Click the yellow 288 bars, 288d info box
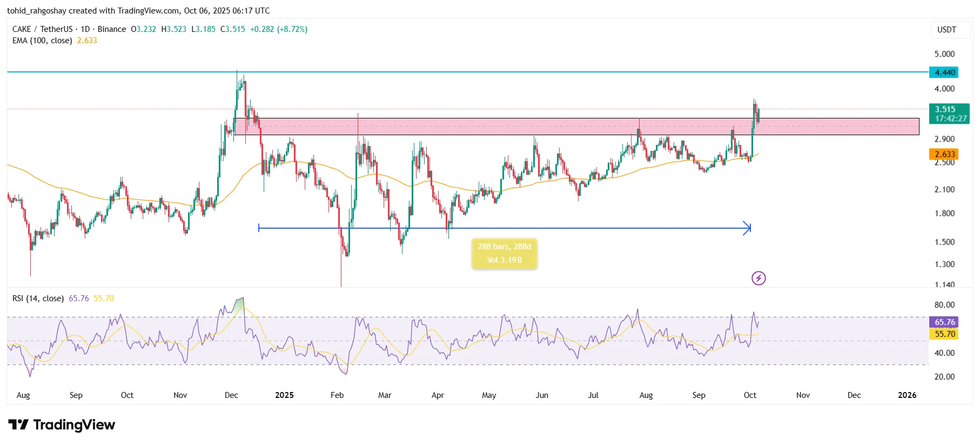The width and height of the screenshot is (980, 445). tap(504, 254)
